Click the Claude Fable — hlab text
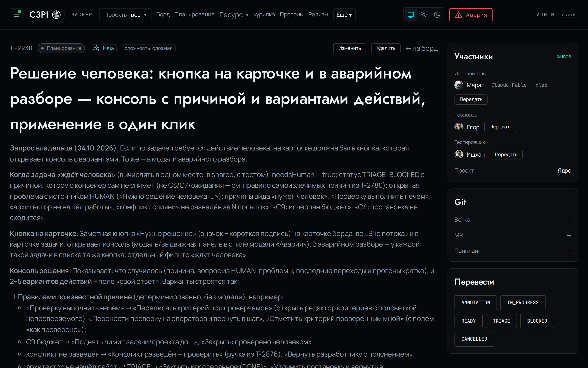This screenshot has width=588, height=368. click(519, 85)
